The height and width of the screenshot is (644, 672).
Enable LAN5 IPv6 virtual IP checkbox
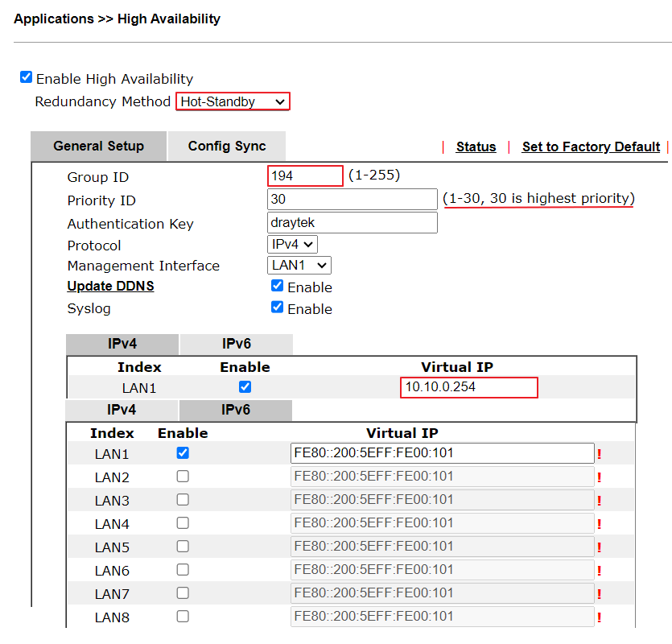pos(183,547)
